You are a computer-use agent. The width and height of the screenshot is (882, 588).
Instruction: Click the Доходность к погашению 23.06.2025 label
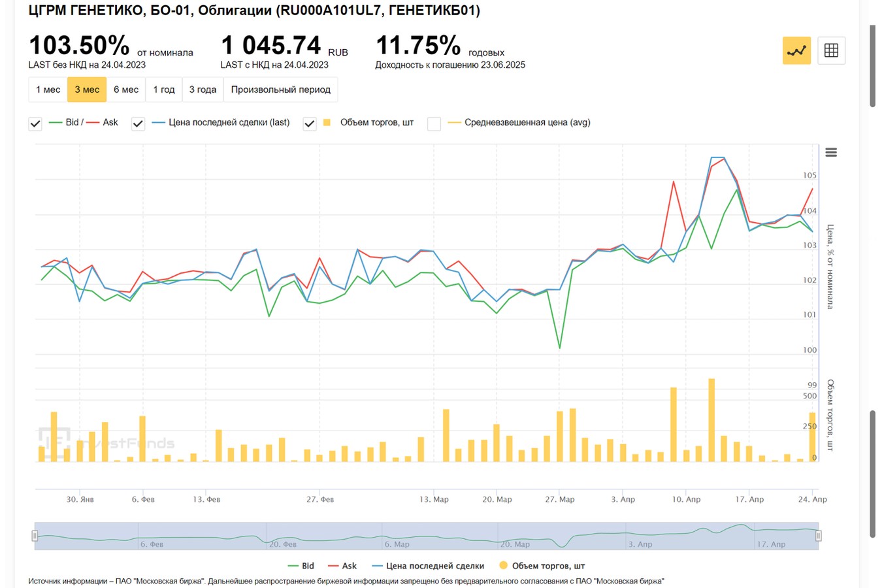[450, 65]
